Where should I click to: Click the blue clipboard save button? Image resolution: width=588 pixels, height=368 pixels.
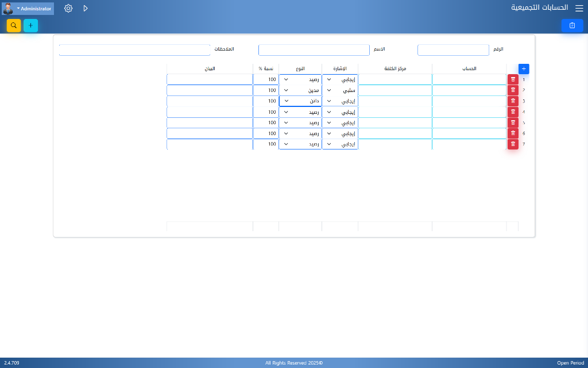point(572,25)
